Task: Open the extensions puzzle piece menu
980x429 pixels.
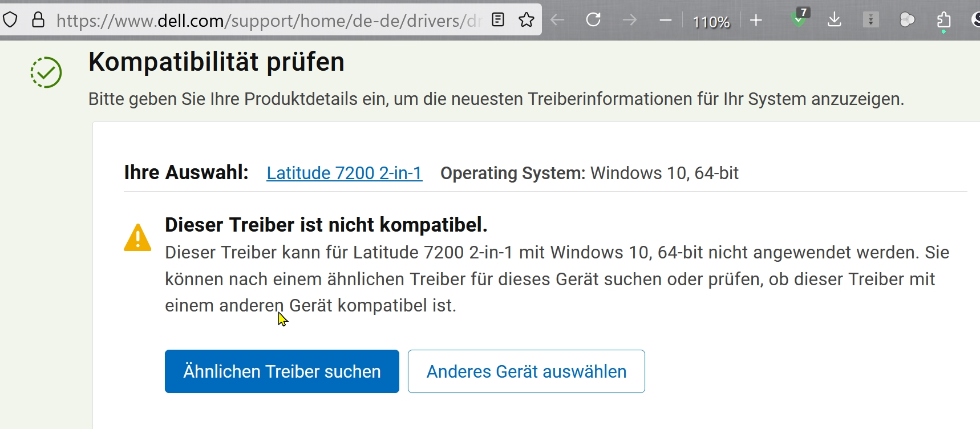Action: (x=943, y=21)
